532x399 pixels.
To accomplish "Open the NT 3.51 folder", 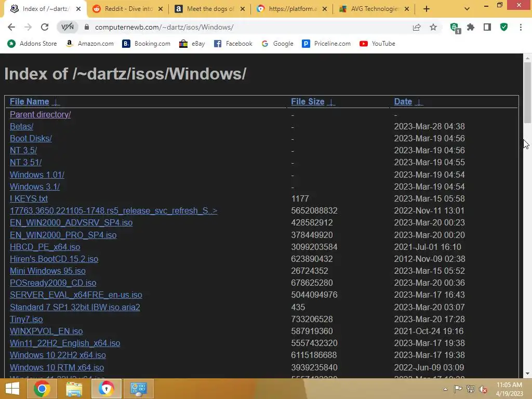I will [26, 162].
